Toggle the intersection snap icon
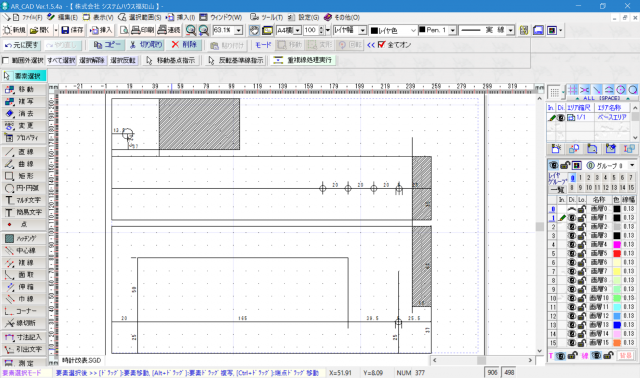 click(x=585, y=90)
